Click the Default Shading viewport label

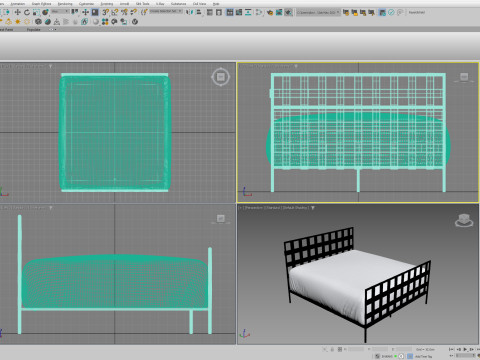point(296,208)
